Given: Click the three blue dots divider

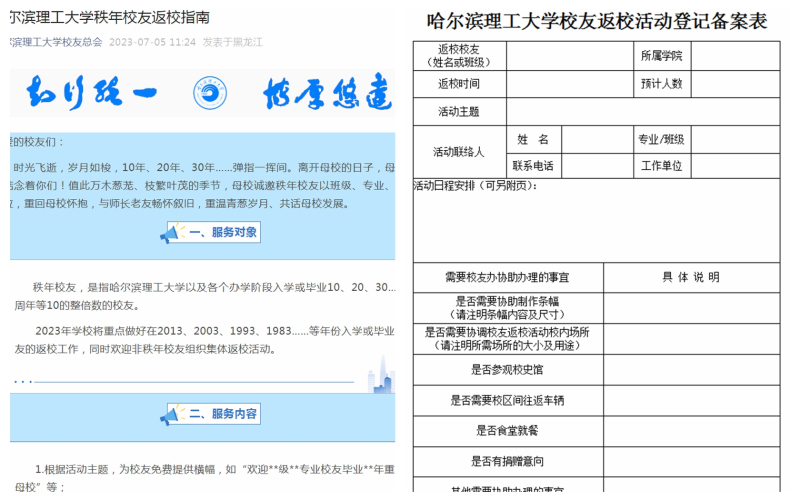Looking at the screenshot, I should tap(22, 382).
